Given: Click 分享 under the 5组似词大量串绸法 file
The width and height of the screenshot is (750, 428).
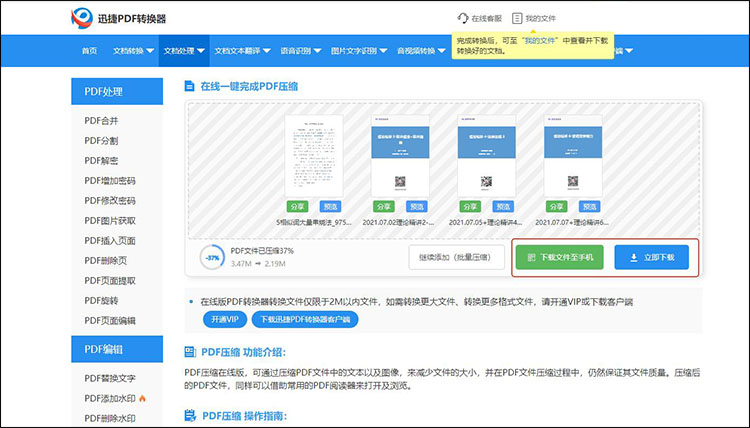Looking at the screenshot, I should pyautogui.click(x=297, y=207).
